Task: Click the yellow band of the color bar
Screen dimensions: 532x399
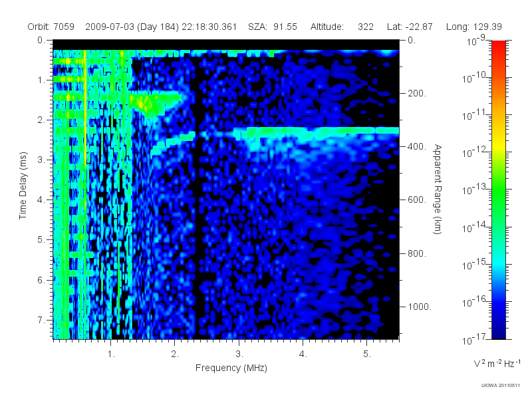Action: click(498, 146)
